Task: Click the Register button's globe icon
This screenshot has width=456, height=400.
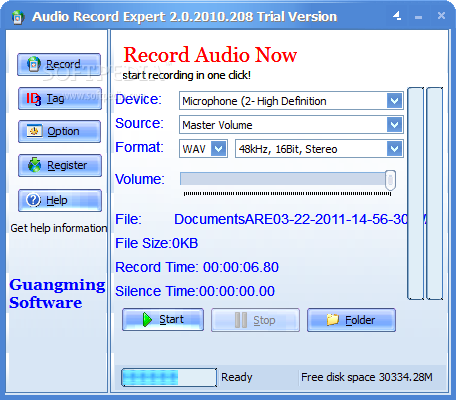Action: 34,165
